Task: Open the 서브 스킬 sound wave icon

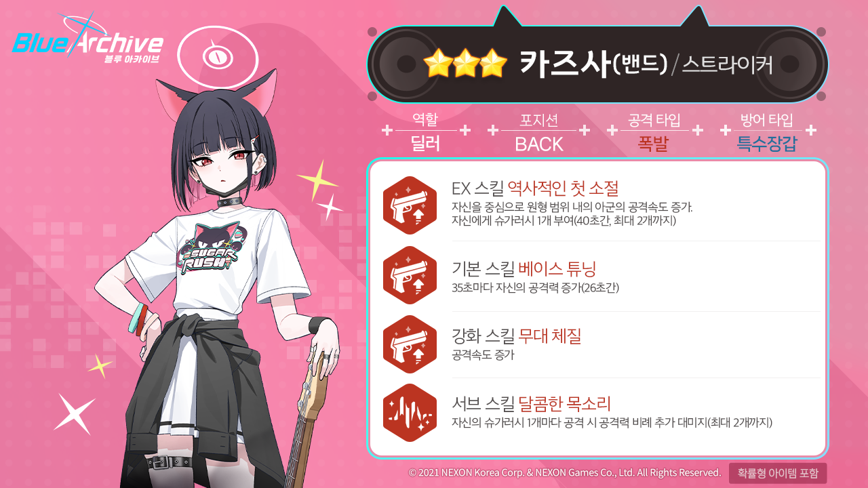Action: pos(410,413)
